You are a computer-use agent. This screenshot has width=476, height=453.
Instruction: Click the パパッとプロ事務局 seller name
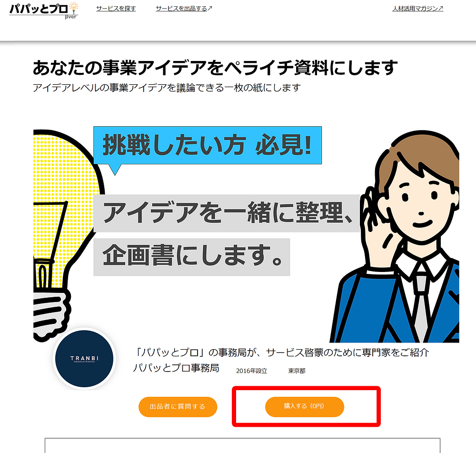[176, 368]
